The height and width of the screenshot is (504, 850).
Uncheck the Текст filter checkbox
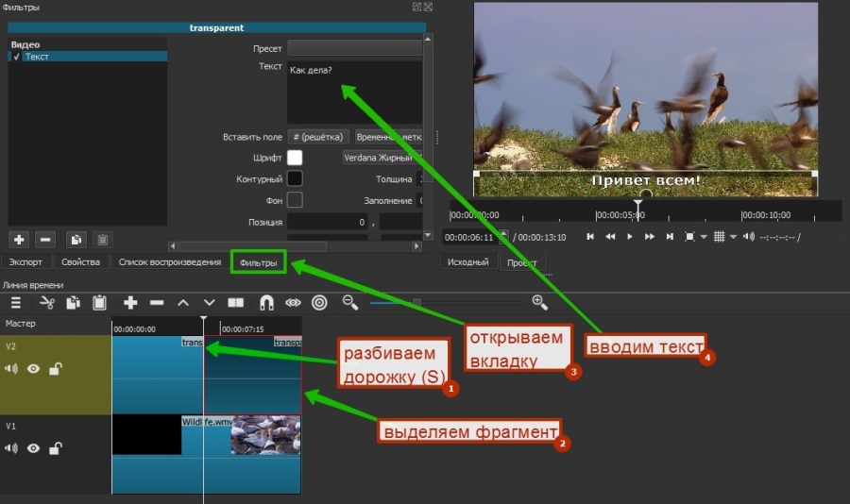[x=14, y=57]
